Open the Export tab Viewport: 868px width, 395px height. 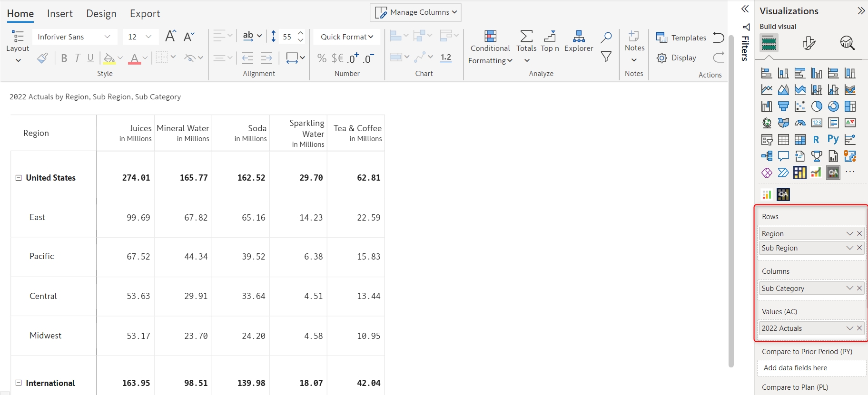(x=145, y=14)
